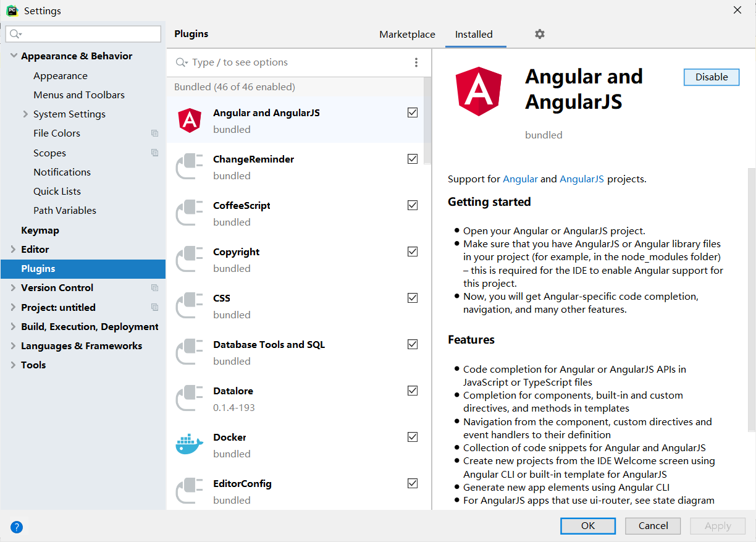Uncheck the Datalore plugin checkbox

point(413,391)
